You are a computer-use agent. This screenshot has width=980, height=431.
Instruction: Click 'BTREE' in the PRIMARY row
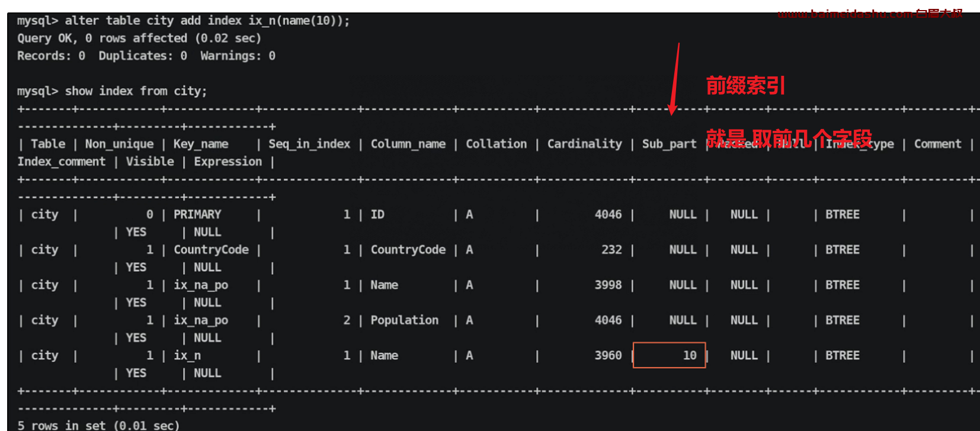point(843,214)
